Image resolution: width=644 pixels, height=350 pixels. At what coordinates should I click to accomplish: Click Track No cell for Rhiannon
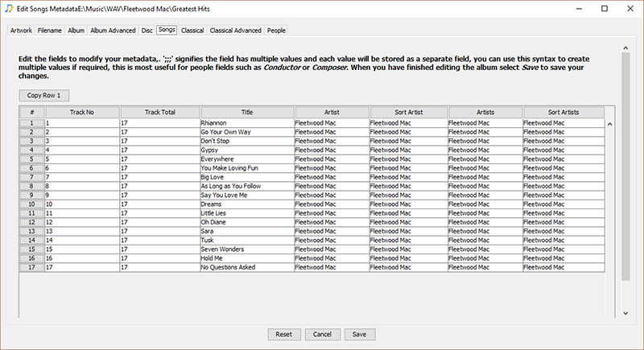pyautogui.click(x=82, y=123)
